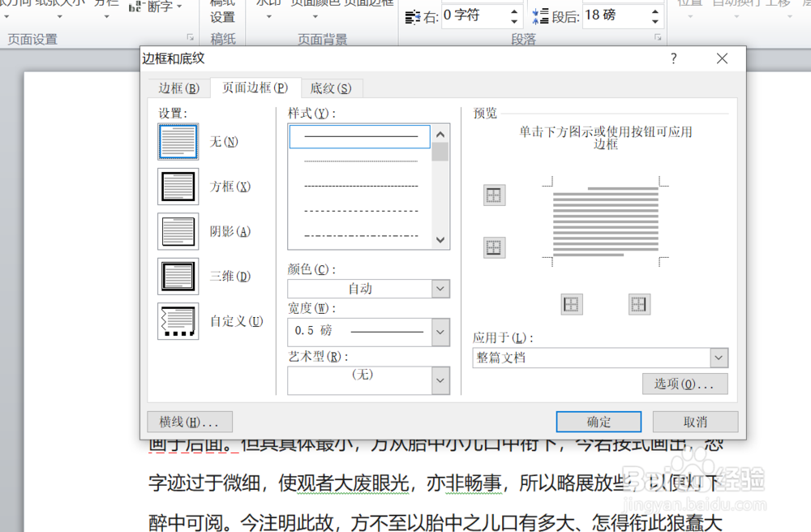
Task: Toggle the bottom border button in preview
Action: coord(494,247)
